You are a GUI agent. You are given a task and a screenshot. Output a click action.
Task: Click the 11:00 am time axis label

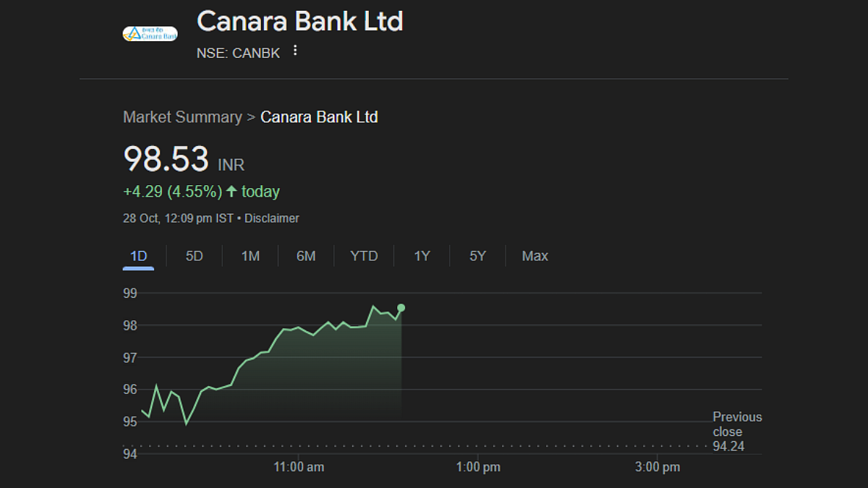(299, 467)
